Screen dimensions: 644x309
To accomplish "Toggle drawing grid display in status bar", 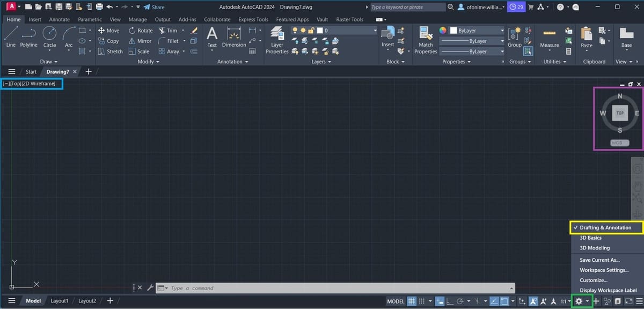I will click(412, 301).
